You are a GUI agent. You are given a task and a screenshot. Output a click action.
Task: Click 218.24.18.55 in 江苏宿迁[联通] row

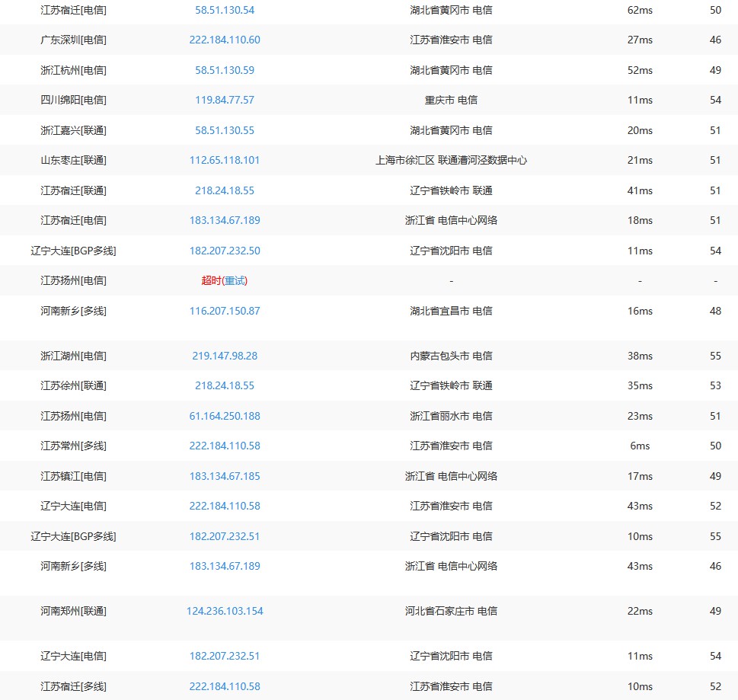(225, 190)
